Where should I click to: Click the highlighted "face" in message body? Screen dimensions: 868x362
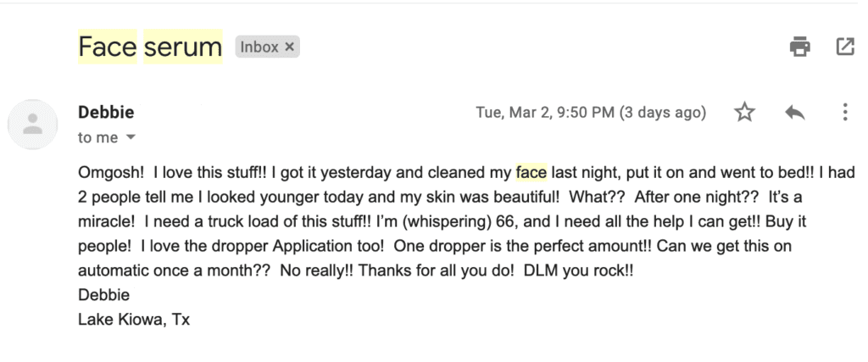point(531,173)
